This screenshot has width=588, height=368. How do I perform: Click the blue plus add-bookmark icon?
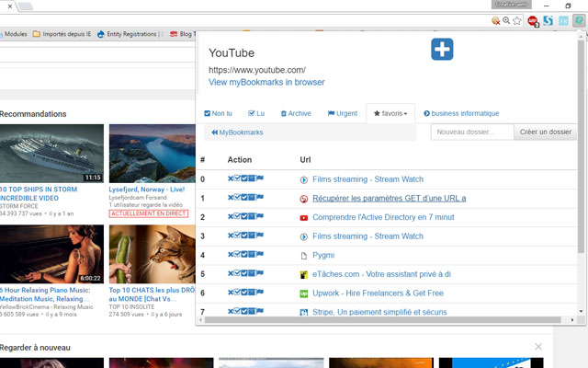(x=442, y=49)
